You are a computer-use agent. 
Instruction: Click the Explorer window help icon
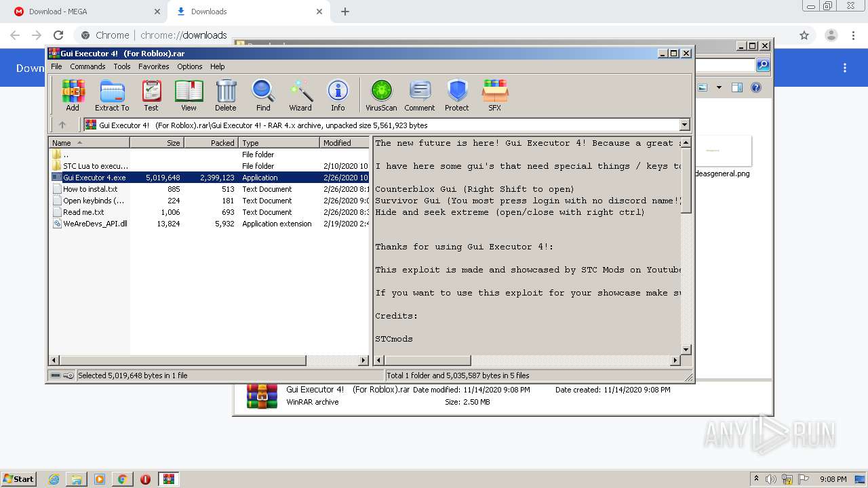tap(756, 87)
